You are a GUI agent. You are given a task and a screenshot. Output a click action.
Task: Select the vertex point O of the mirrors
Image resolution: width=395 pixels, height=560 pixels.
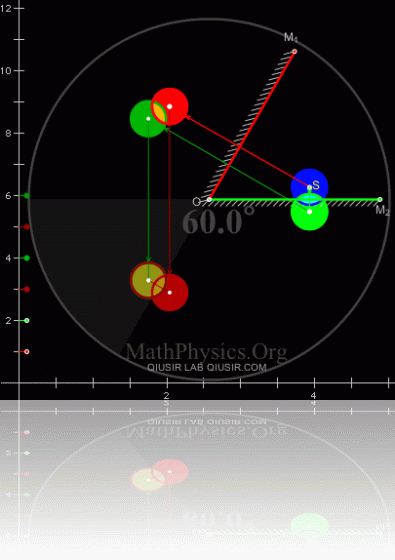point(209,200)
